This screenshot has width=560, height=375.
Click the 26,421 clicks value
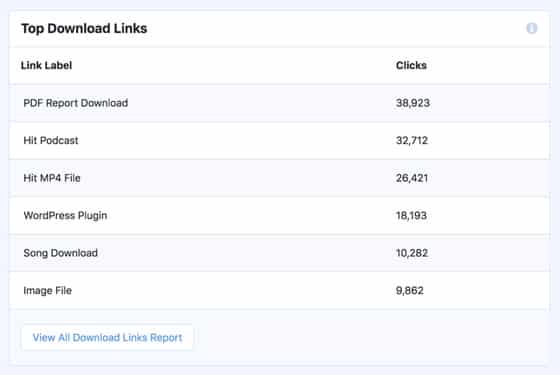click(412, 178)
